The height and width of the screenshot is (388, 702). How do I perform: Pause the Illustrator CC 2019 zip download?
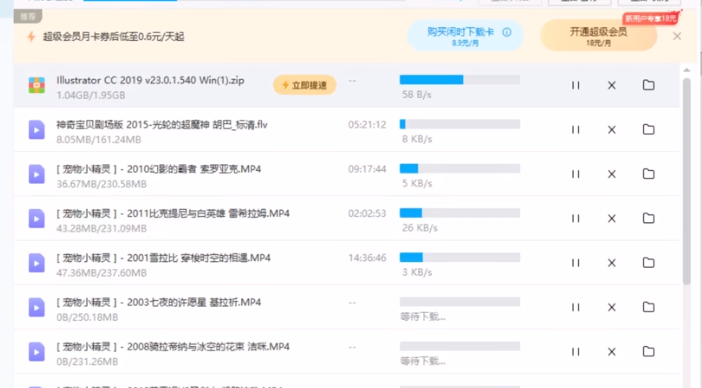pos(575,85)
